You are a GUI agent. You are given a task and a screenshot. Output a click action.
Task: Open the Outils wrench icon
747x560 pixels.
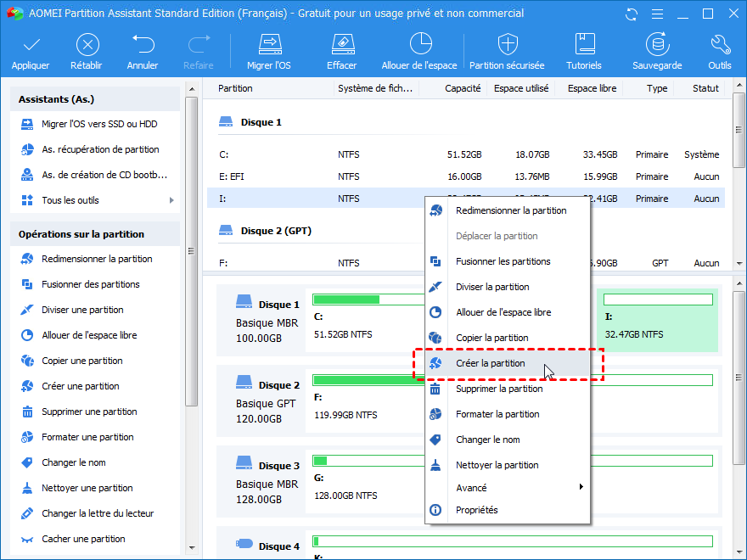coord(719,46)
